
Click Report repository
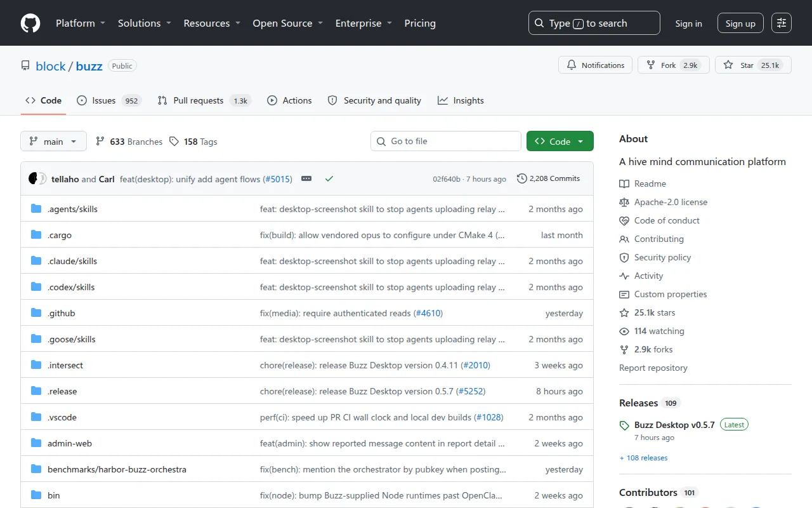coord(653,368)
